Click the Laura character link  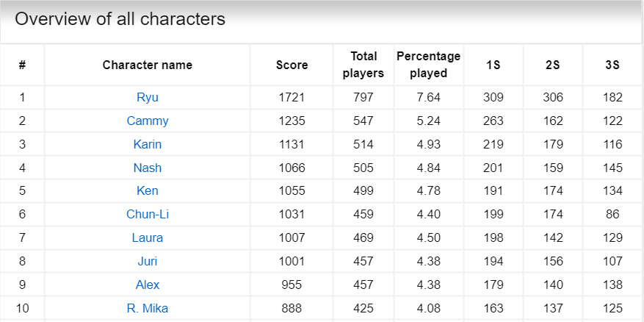point(148,237)
